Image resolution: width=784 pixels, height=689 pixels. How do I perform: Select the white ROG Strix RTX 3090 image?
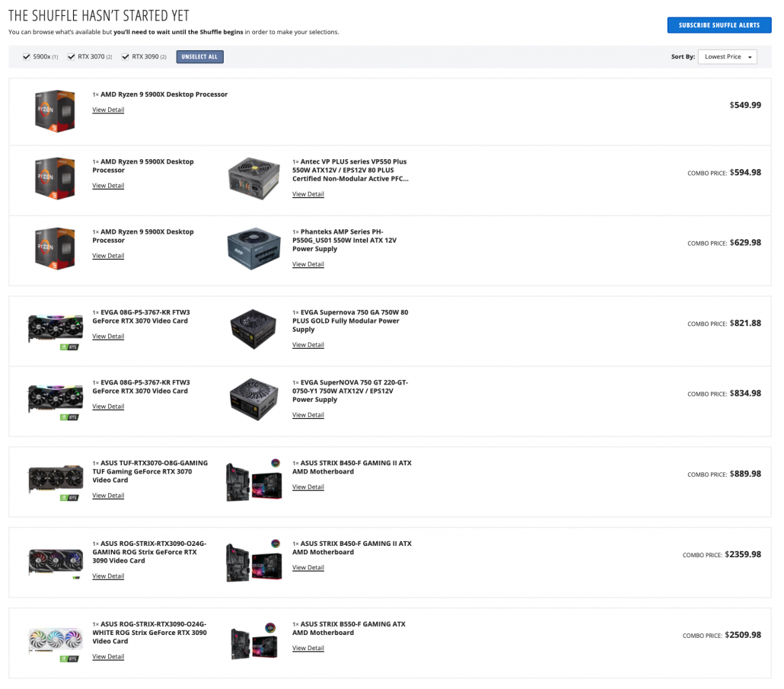[56, 643]
